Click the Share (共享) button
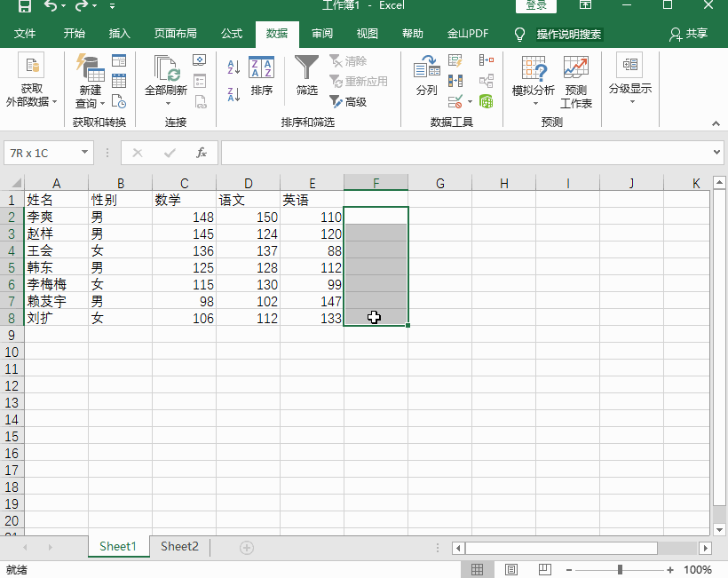The width and height of the screenshot is (728, 578). [x=689, y=34]
